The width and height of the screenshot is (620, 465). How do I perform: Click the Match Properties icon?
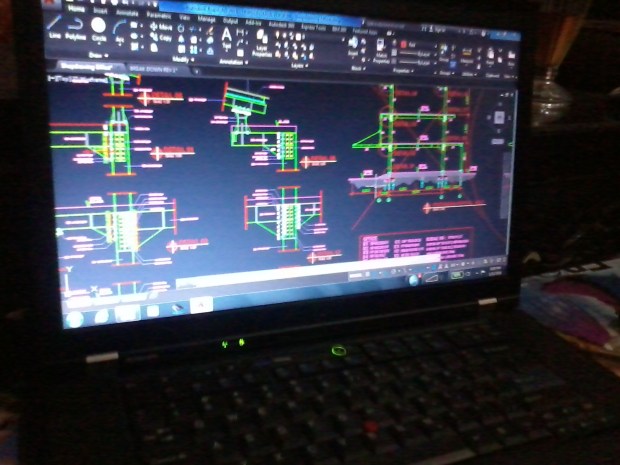381,53
